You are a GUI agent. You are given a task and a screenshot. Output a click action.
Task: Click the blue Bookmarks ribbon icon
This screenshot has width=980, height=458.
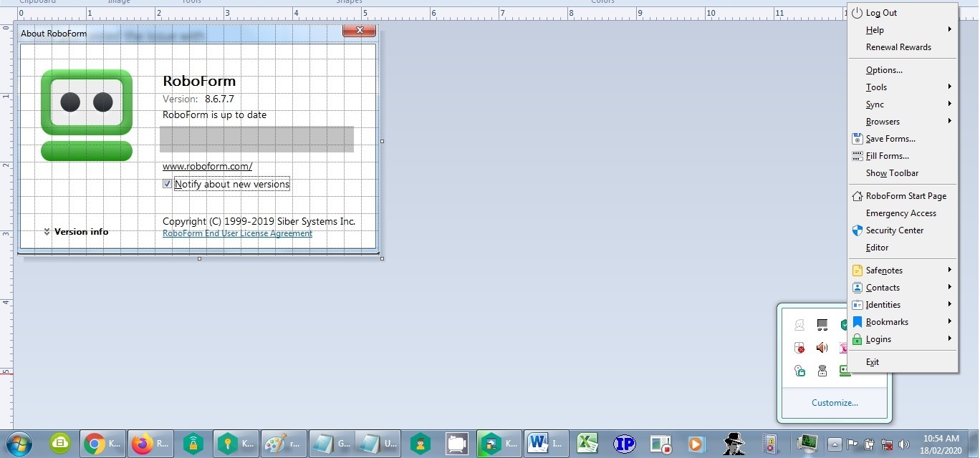pyautogui.click(x=857, y=321)
